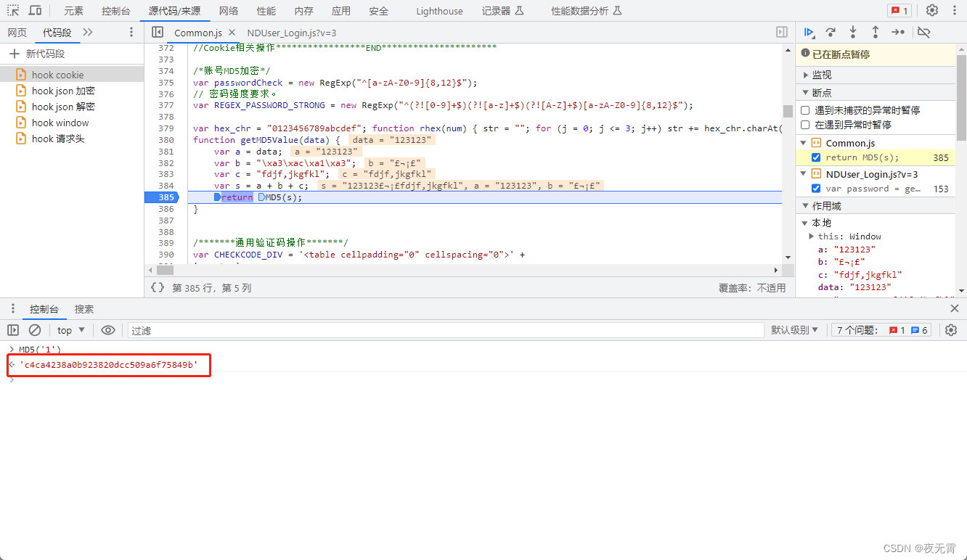Open the Lighthouse tab
This screenshot has width=967, height=560.
point(439,11)
